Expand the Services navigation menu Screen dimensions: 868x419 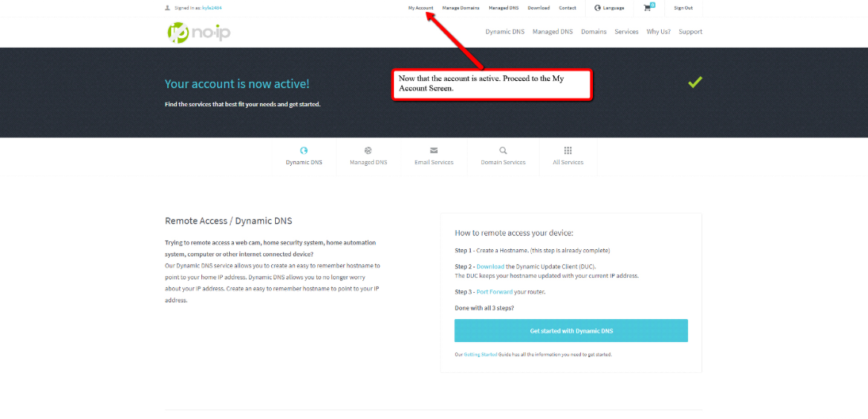[x=626, y=32]
